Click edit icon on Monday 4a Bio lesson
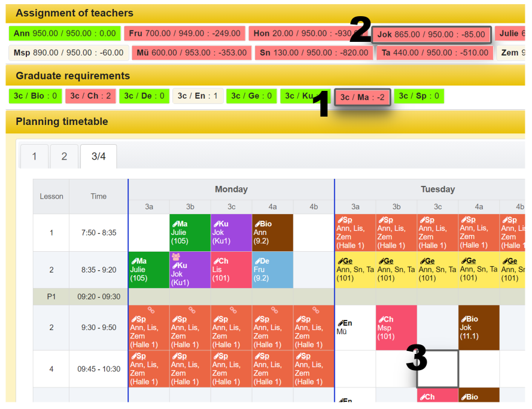Viewport: 532px width, 409px height. 257,224
